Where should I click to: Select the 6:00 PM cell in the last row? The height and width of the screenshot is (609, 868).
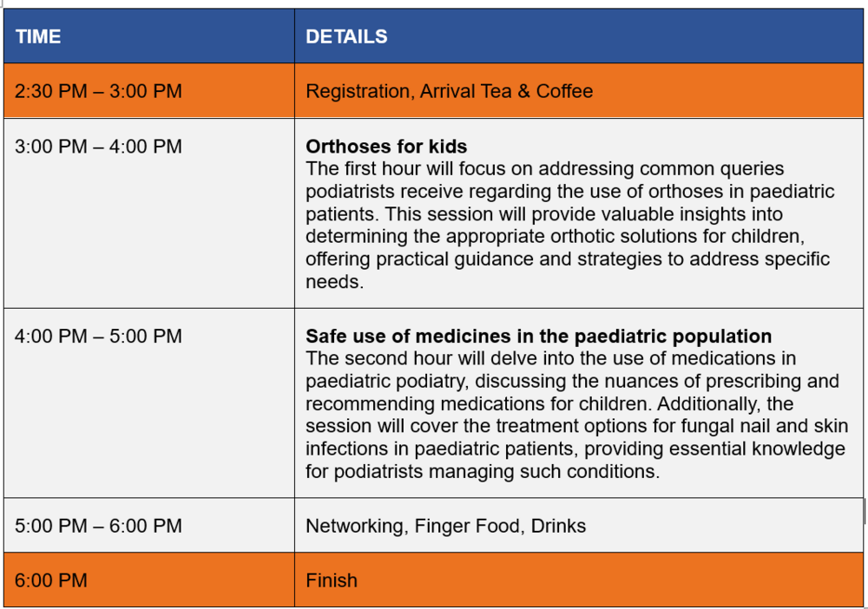[x=51, y=580]
